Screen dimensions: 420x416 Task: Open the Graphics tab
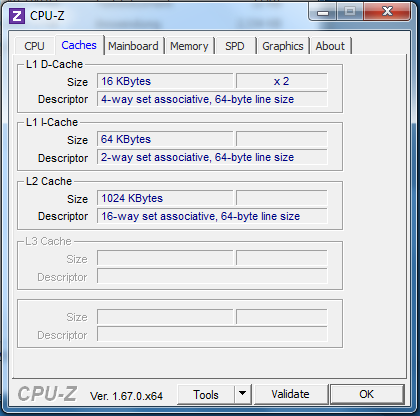coord(283,46)
